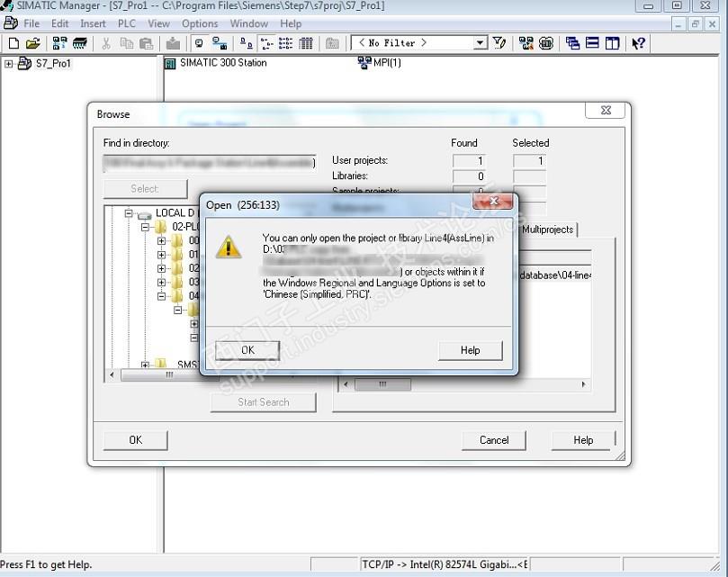728x577 pixels.
Task: Collapse the 02-PL folder node
Action: click(145, 227)
